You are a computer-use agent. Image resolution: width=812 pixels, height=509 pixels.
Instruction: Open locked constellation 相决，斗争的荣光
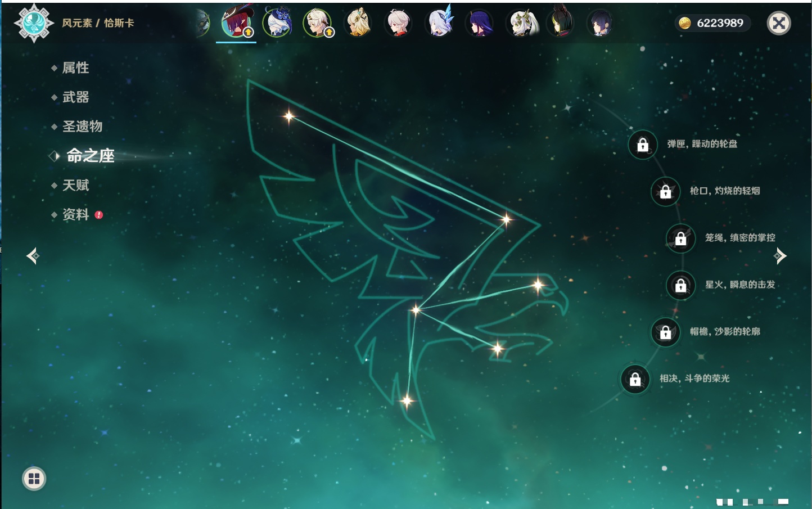(635, 379)
